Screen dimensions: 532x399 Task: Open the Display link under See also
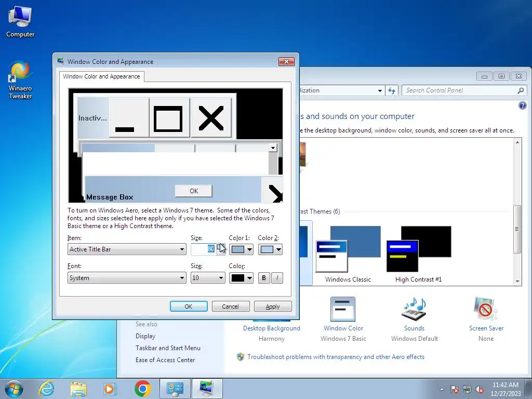[x=145, y=336]
